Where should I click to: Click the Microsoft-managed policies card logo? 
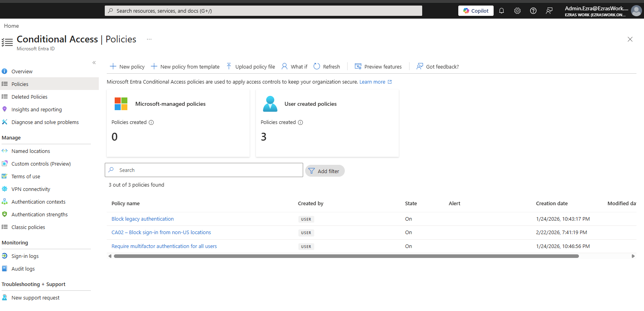pos(121,104)
